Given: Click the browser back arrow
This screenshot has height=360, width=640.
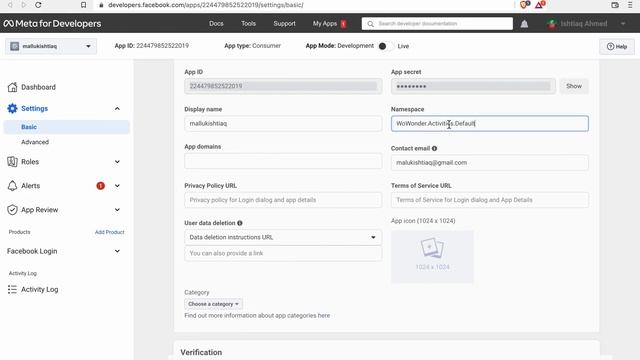Looking at the screenshot, I should pos(10,5).
